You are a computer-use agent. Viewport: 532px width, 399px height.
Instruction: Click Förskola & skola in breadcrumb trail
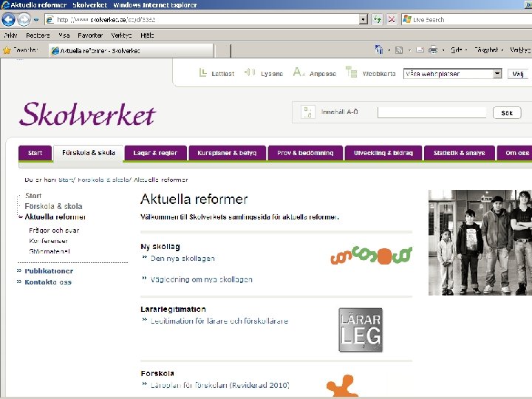click(x=103, y=180)
